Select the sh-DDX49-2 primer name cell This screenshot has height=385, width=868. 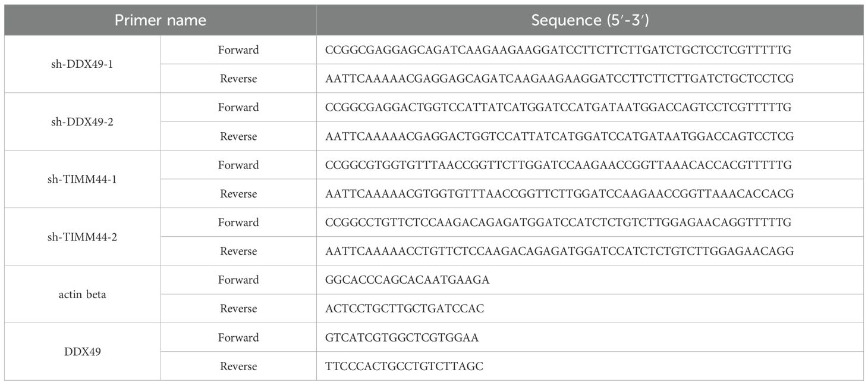pos(82,122)
